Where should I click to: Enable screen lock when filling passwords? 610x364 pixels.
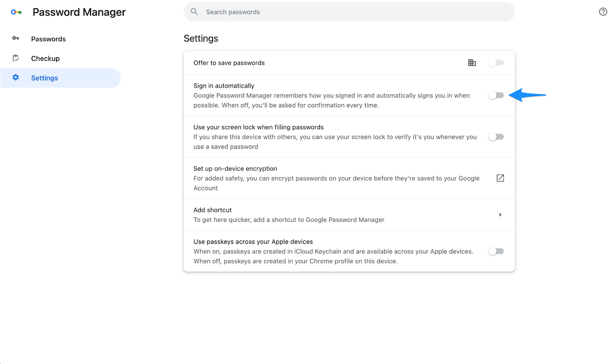coord(496,136)
